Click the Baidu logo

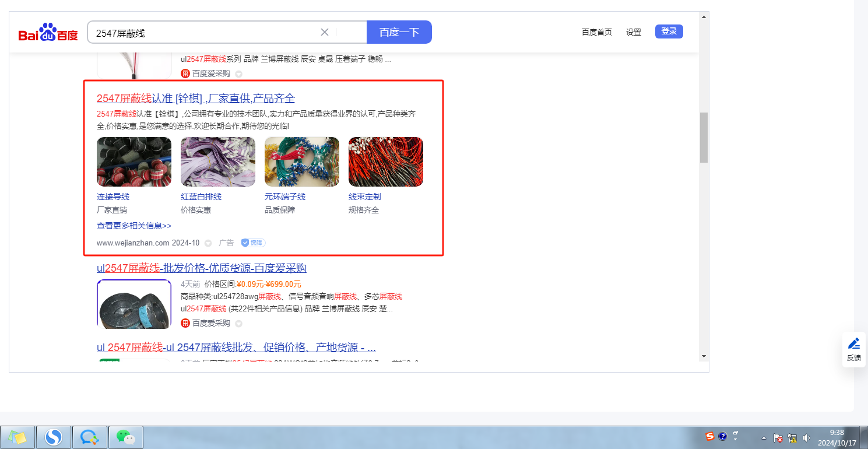click(x=48, y=33)
